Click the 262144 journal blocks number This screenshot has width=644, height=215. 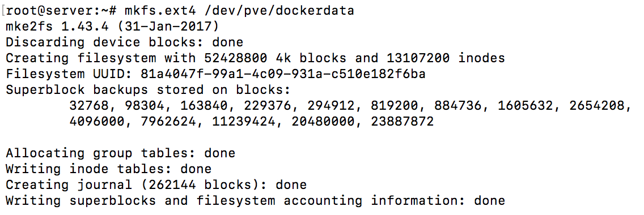172,184
